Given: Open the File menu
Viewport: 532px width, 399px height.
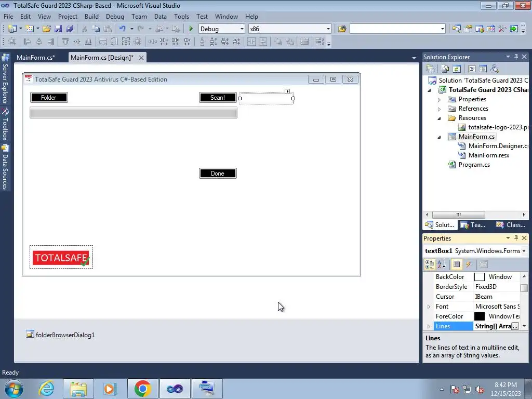Looking at the screenshot, I should pos(8,16).
